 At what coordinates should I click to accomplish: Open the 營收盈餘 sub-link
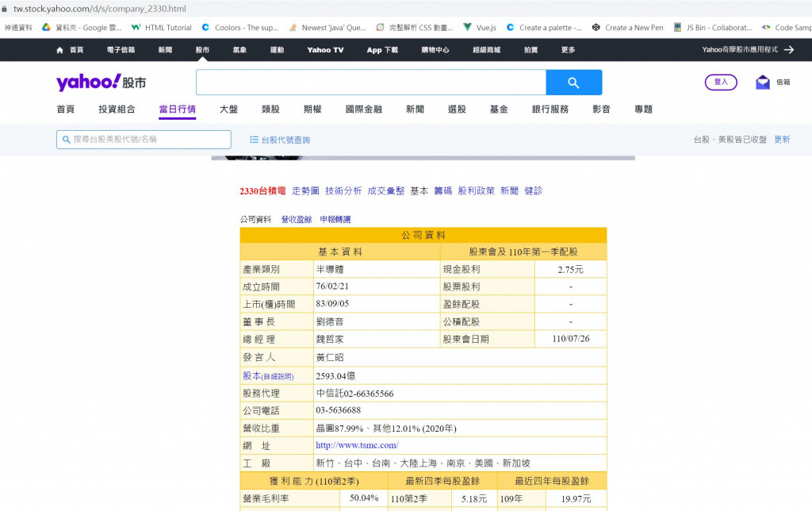tap(297, 219)
